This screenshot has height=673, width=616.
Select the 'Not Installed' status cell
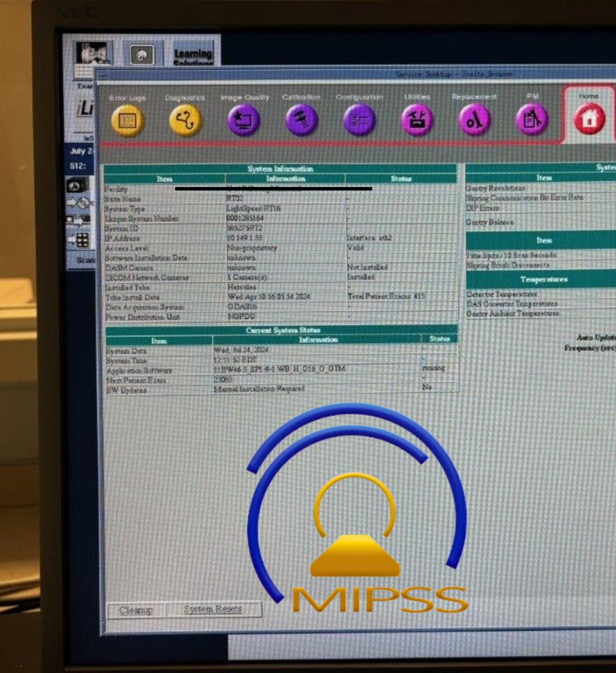[367, 267]
